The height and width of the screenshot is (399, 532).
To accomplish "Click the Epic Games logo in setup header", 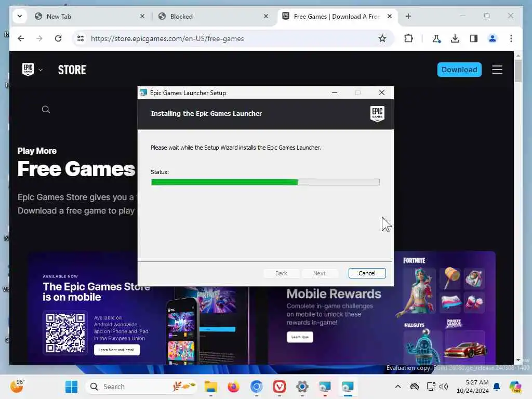I will point(377,114).
